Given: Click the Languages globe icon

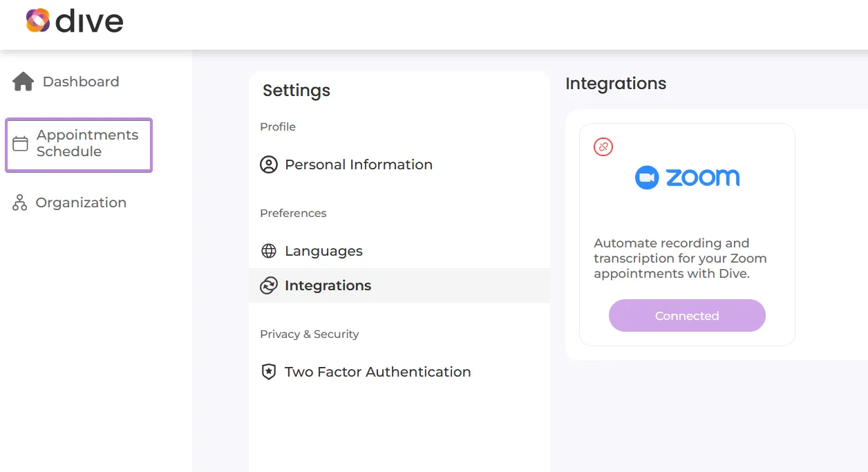Looking at the screenshot, I should tap(269, 251).
